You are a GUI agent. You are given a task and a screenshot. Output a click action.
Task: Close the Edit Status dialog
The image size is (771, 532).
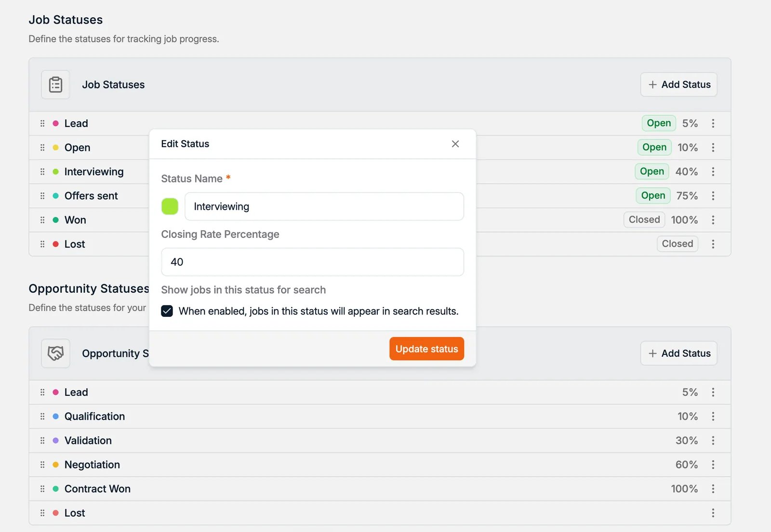[x=455, y=144]
